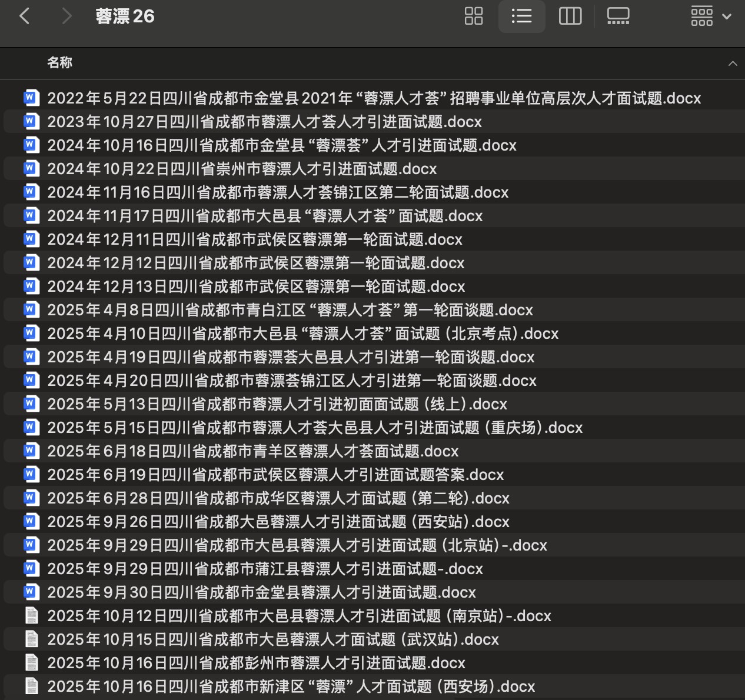Click the forward navigation arrow
Viewport: 745px width, 700px height.
pos(66,16)
